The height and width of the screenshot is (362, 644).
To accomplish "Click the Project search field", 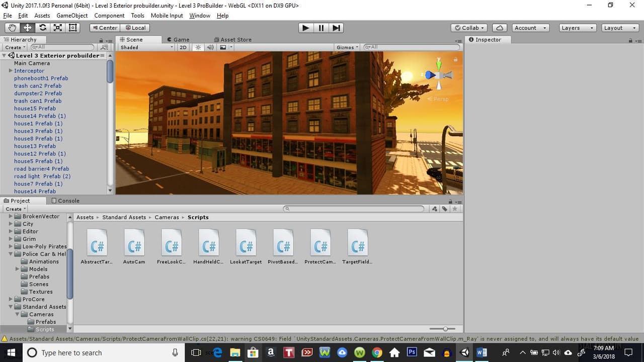I will 354,209.
